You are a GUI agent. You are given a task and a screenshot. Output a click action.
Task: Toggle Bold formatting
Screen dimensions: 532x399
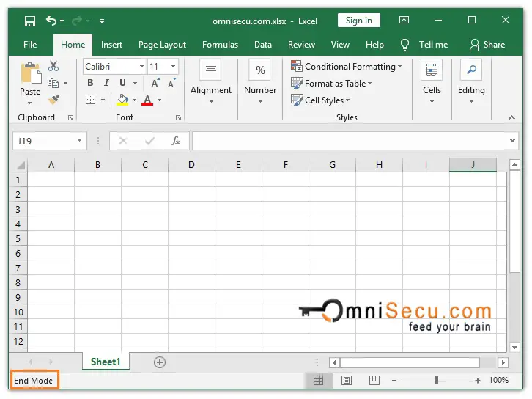pos(90,83)
